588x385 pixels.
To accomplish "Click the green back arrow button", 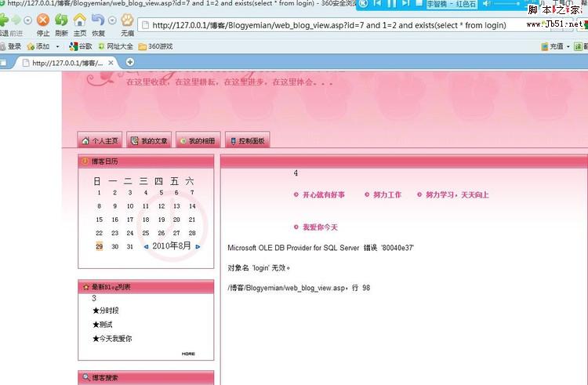I will [3, 20].
